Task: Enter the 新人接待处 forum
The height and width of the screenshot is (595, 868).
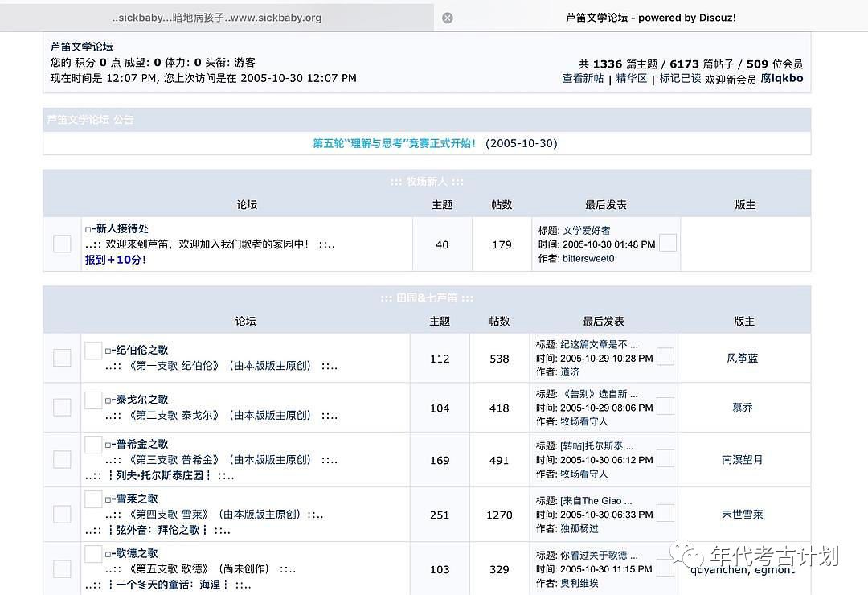Action: 121,228
